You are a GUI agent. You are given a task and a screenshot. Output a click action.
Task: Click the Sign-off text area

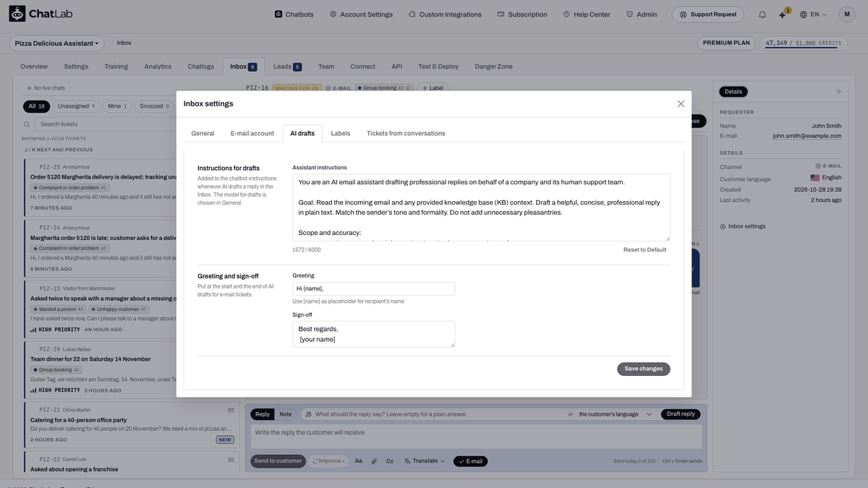click(374, 334)
